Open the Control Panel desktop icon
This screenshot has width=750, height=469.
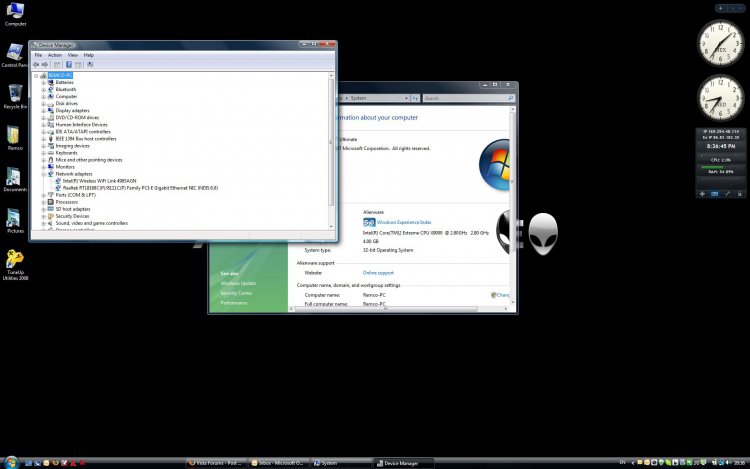pos(14,55)
